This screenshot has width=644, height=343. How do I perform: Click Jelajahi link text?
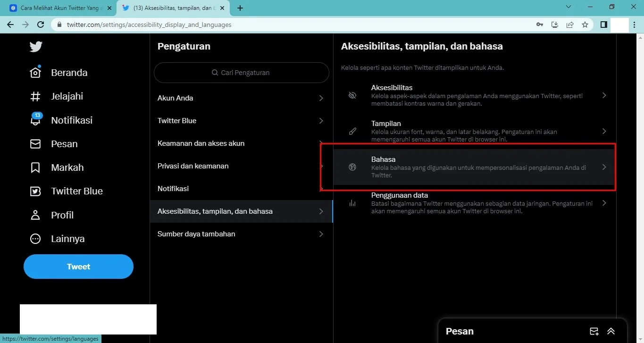(x=67, y=96)
